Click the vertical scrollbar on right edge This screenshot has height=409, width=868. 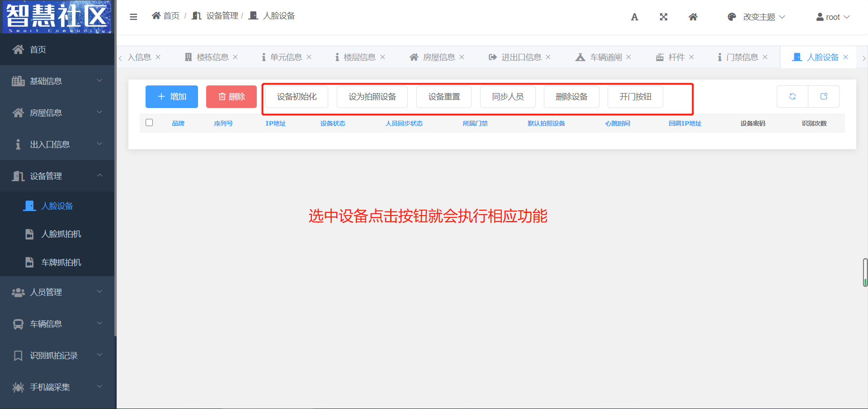coord(865,272)
